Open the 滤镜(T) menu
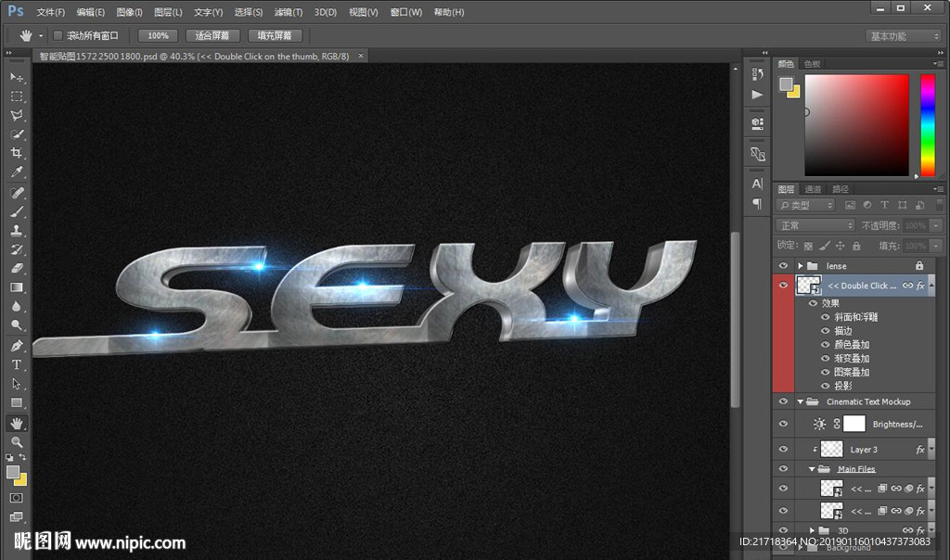 pos(289,12)
